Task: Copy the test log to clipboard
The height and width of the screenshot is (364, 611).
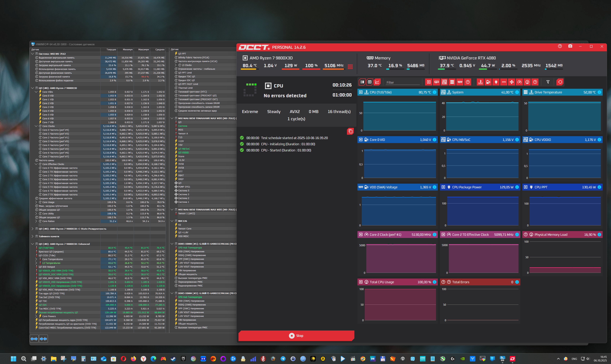Action: (350, 131)
